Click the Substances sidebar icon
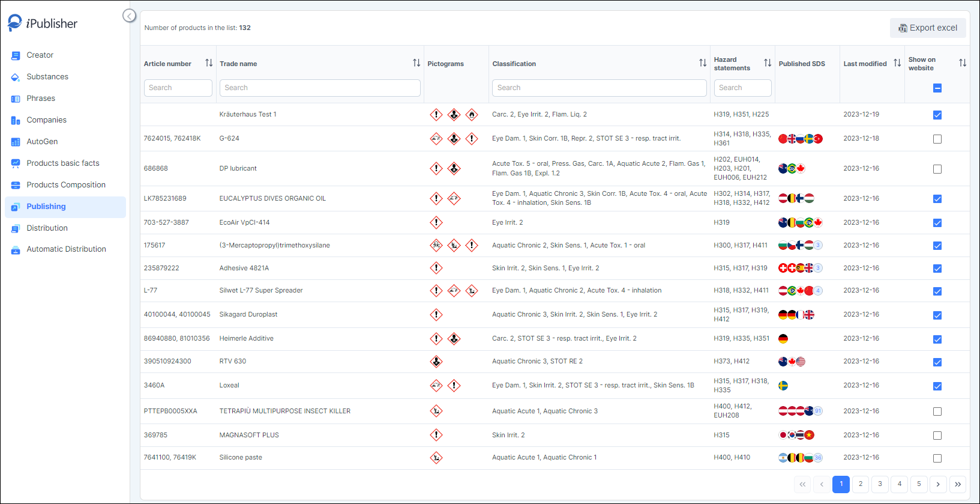This screenshot has width=980, height=504. click(x=16, y=77)
